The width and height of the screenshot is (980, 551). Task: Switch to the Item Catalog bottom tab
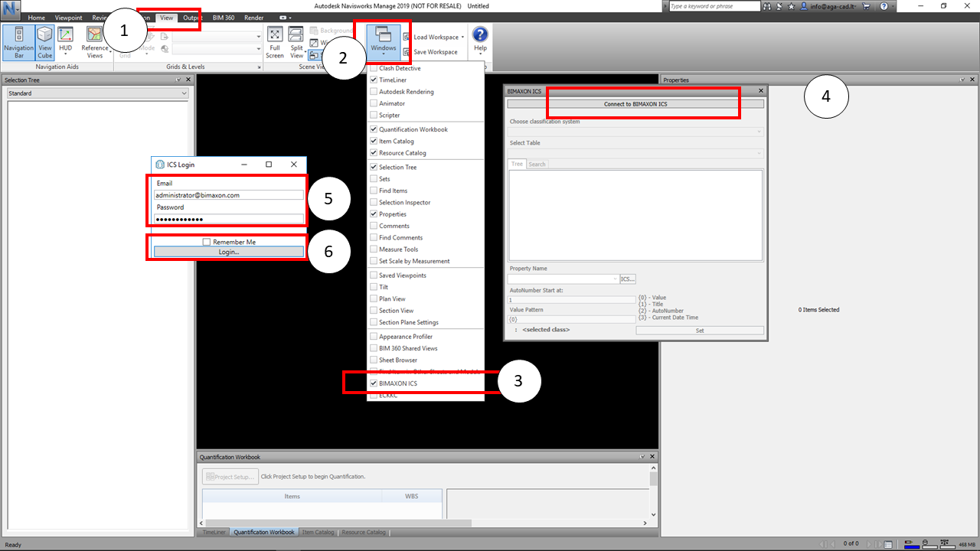pyautogui.click(x=318, y=532)
